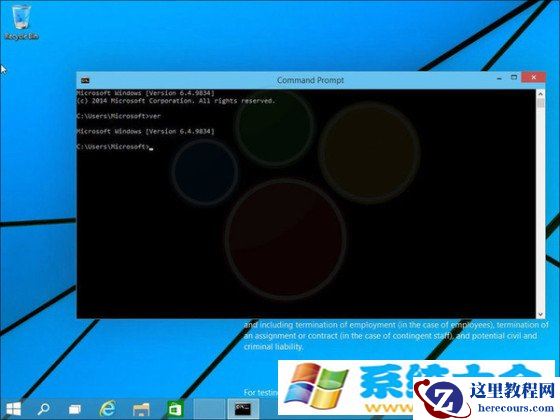Close the Command Prompt window
The image size is (560, 420).
pos(534,77)
